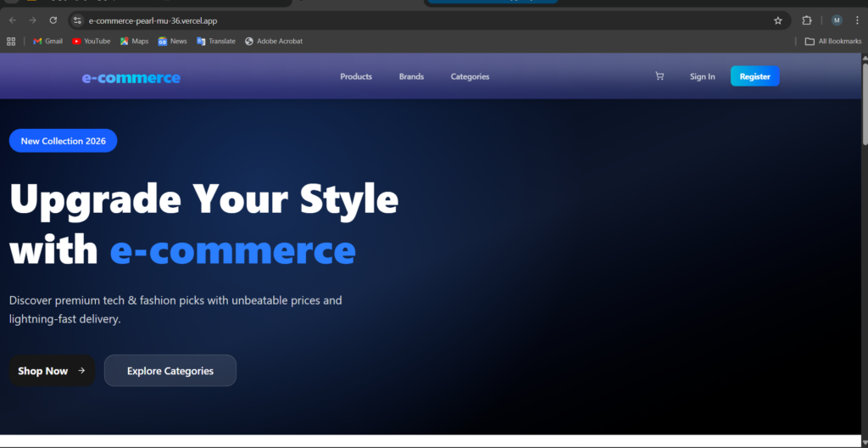Open the Adobe Acrobat bookmark
Screen dimensions: 868x448
274,41
